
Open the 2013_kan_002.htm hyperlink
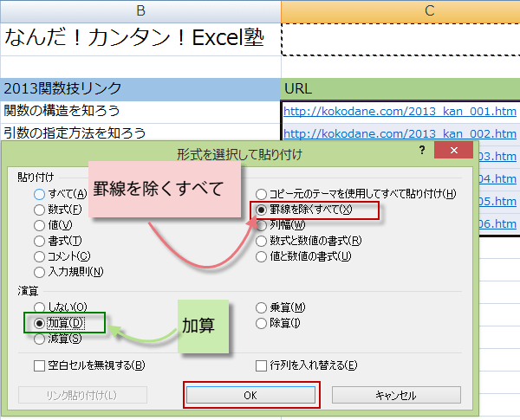coord(400,134)
